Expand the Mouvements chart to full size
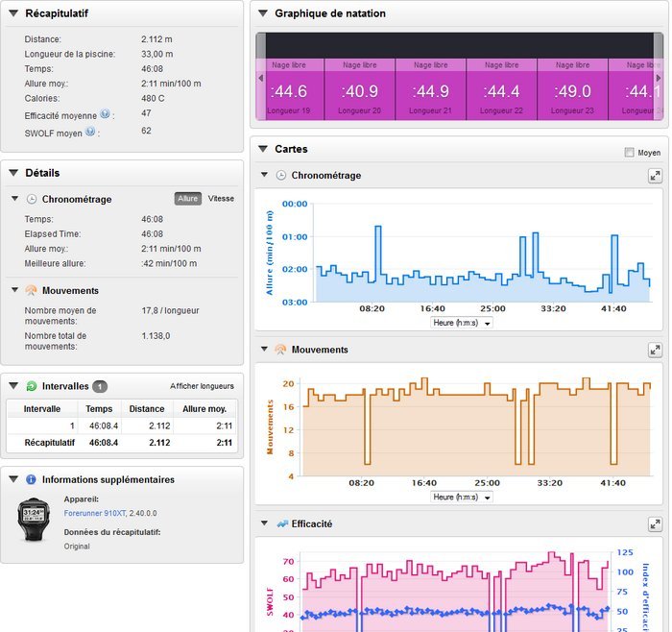This screenshot has height=632, width=672. pos(655,350)
